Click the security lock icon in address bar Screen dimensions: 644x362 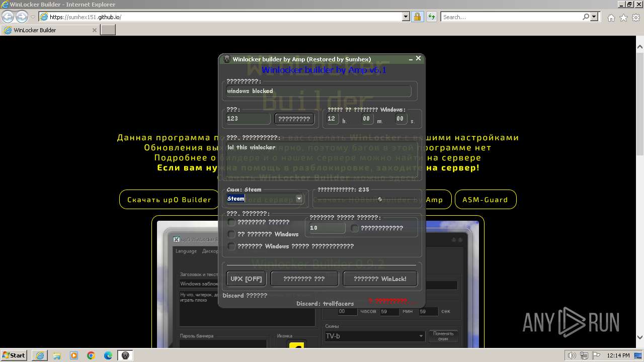click(417, 17)
